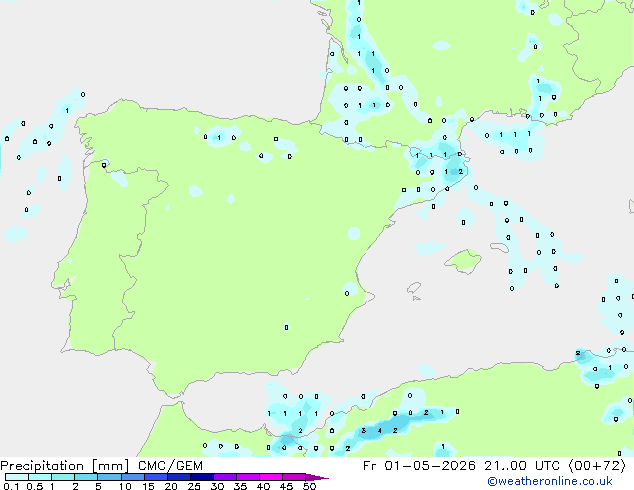This screenshot has width=634, height=490.
Task: Select the 35–40 mm legend swatch
Action: coord(248,477)
